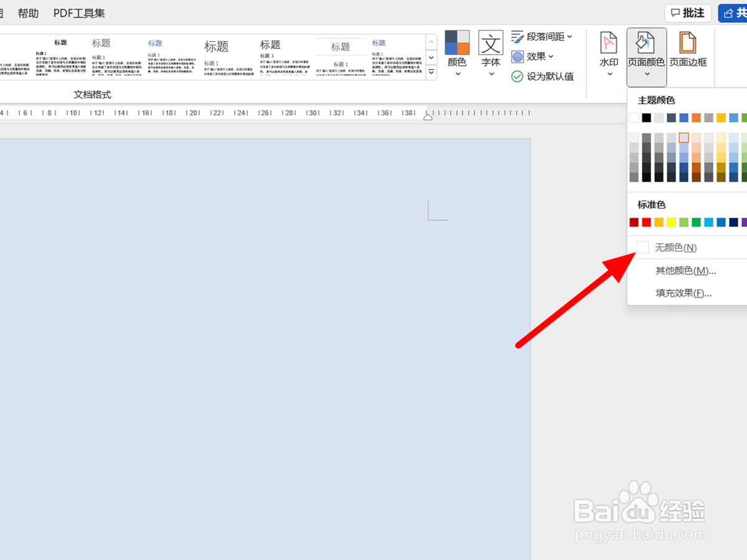Click the 设为默认值 checkmark button

pos(542,77)
